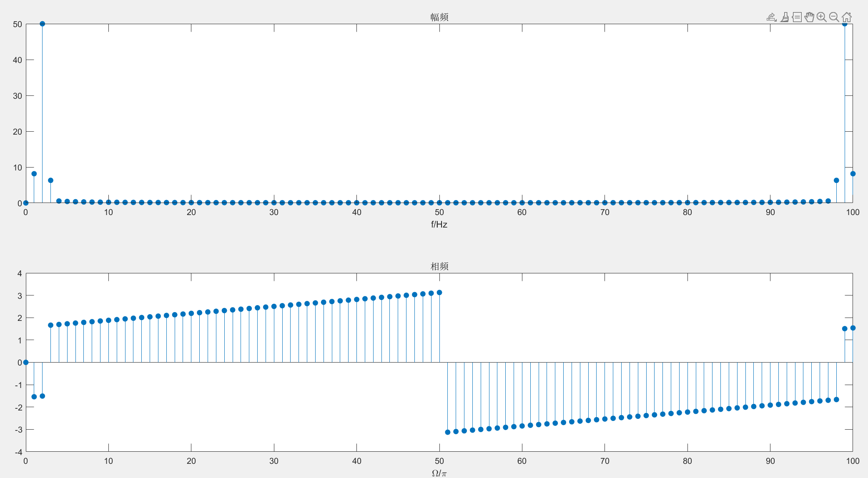
Task: Click the amplitude marker at frequency 98
Action: (836, 180)
